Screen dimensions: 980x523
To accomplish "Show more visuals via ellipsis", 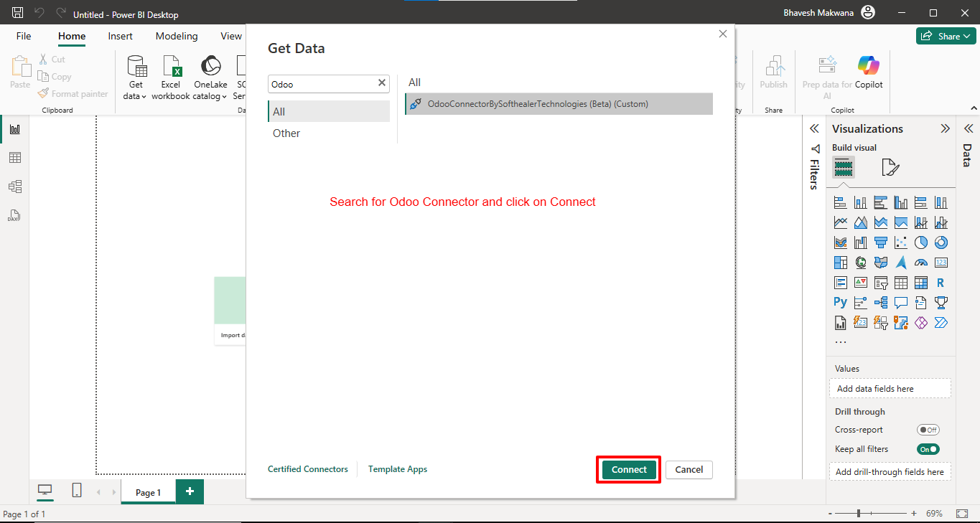I will [840, 342].
